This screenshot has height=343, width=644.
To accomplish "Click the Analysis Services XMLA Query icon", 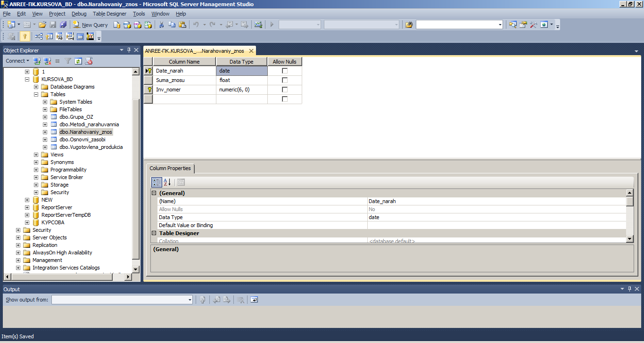I will [148, 24].
